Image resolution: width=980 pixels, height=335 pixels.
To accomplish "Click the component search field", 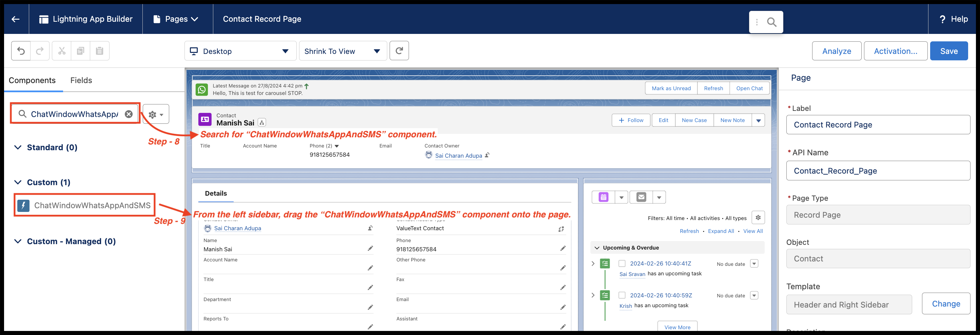I will point(75,114).
